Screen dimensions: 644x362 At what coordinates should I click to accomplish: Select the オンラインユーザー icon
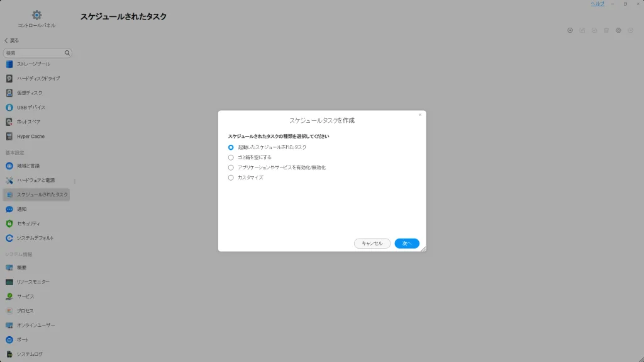point(9,325)
